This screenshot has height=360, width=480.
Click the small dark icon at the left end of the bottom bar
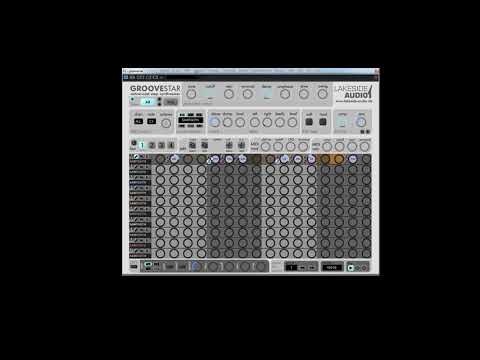(134, 267)
